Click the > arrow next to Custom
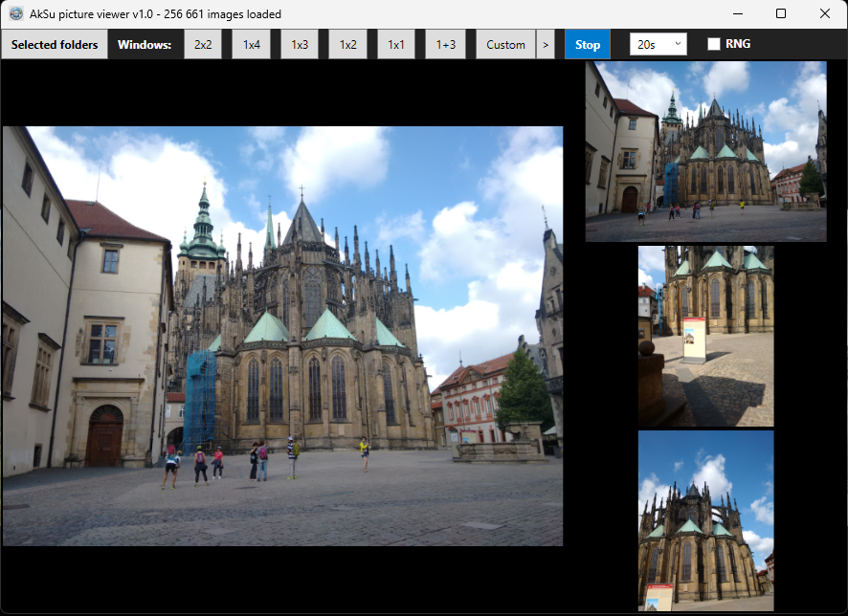This screenshot has height=616, width=848. (x=546, y=44)
